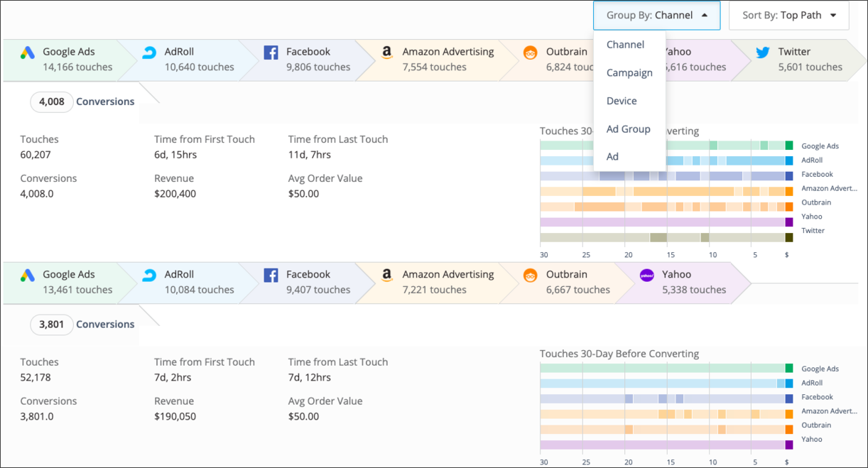Click the Google Ads icon in second path
This screenshot has width=868, height=468.
click(x=27, y=276)
